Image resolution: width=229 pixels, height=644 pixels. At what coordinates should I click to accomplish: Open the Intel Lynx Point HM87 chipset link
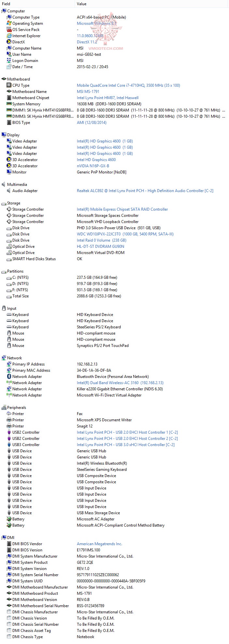(x=107, y=98)
